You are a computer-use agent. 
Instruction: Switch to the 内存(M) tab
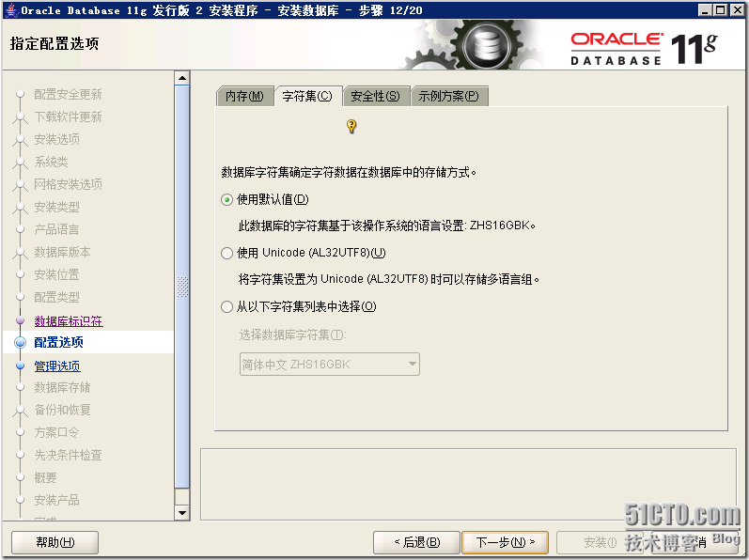click(x=244, y=96)
